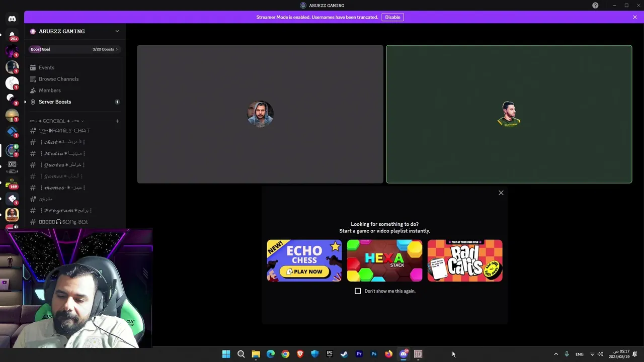Open Epic Games Launcher from taskbar

pos(330,354)
